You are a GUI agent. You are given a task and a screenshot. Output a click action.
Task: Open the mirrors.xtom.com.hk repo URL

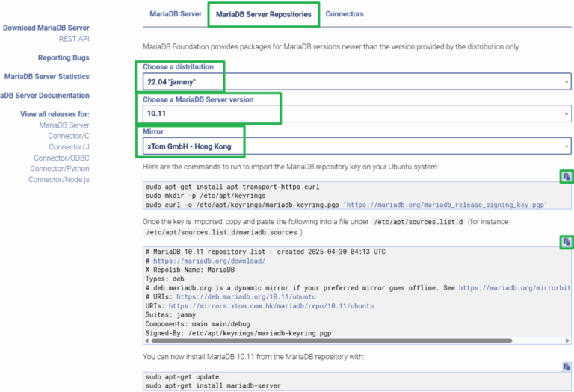271,305
